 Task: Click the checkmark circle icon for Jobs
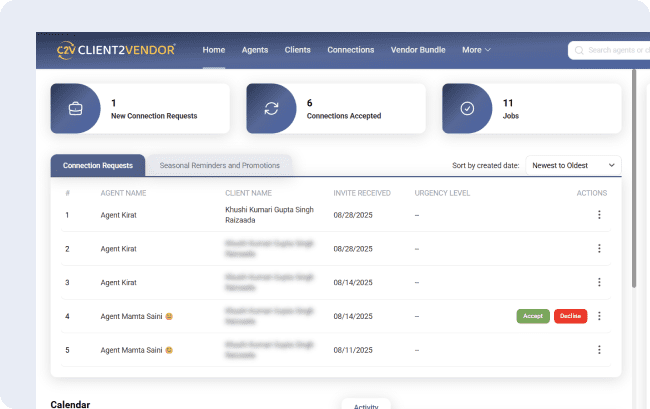tap(467, 108)
